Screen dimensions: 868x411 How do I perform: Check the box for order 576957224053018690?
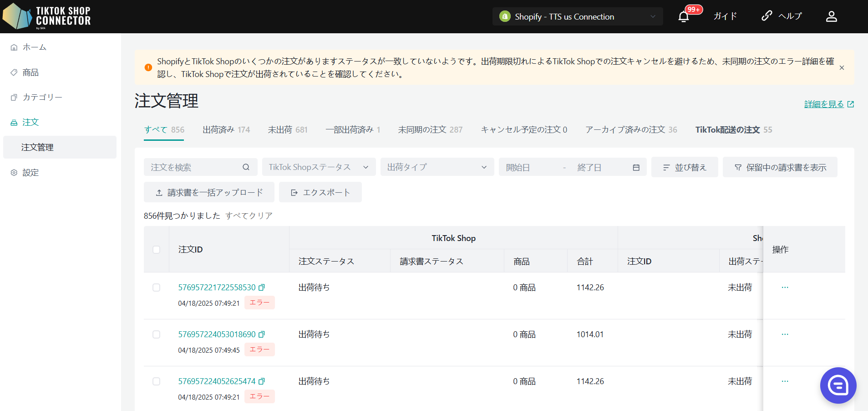pyautogui.click(x=156, y=334)
